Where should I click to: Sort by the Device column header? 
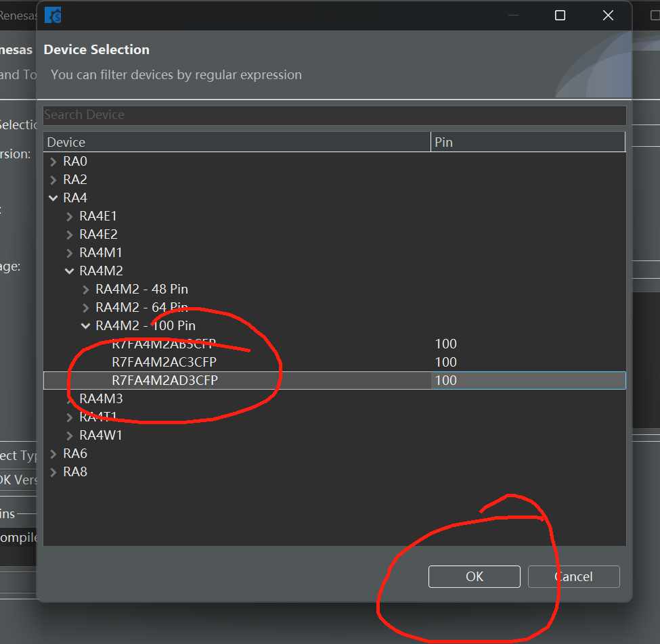click(237, 142)
